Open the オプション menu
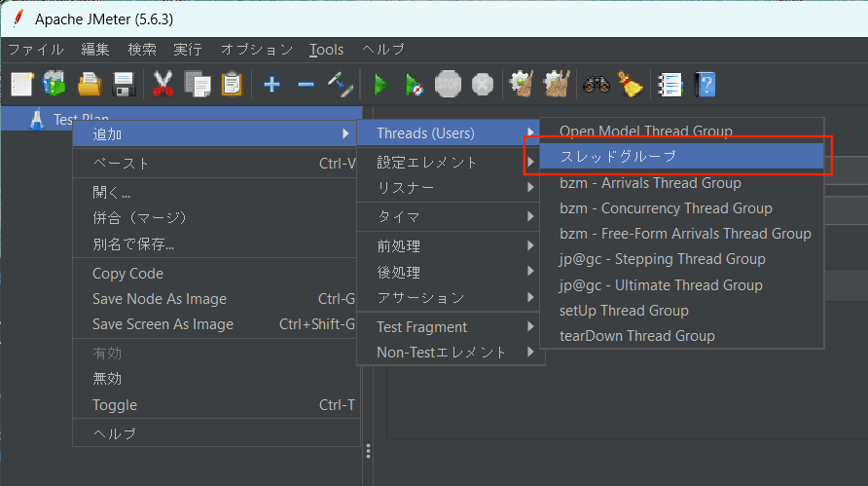 256,50
